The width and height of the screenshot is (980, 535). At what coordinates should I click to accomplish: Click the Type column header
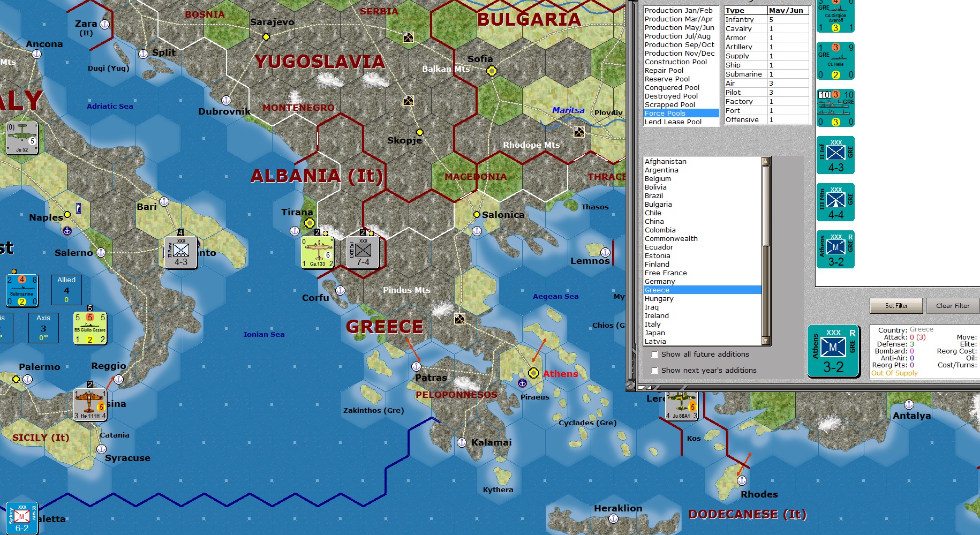745,10
